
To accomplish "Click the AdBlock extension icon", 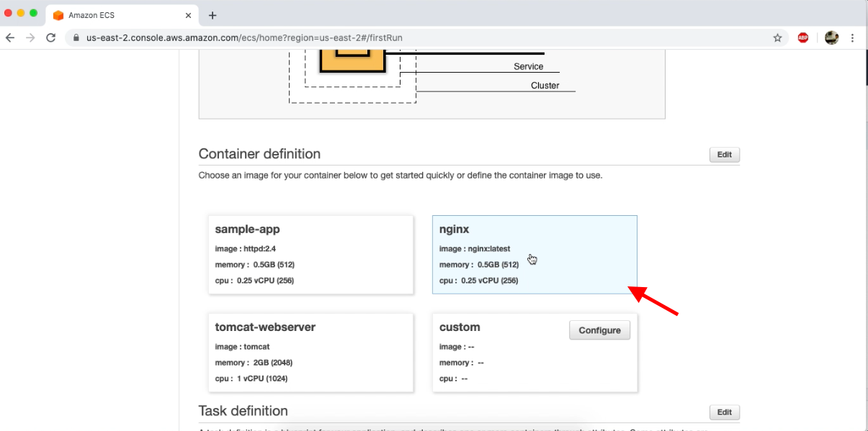I will (802, 37).
